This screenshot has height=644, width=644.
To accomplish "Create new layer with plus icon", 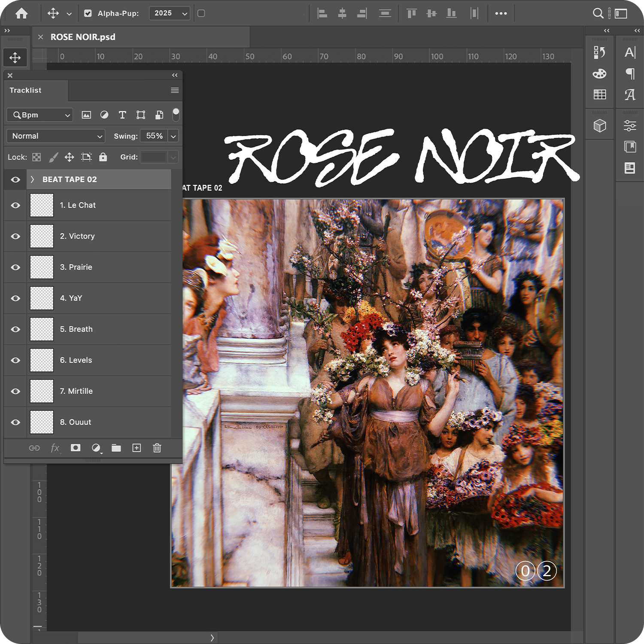I will 137,448.
